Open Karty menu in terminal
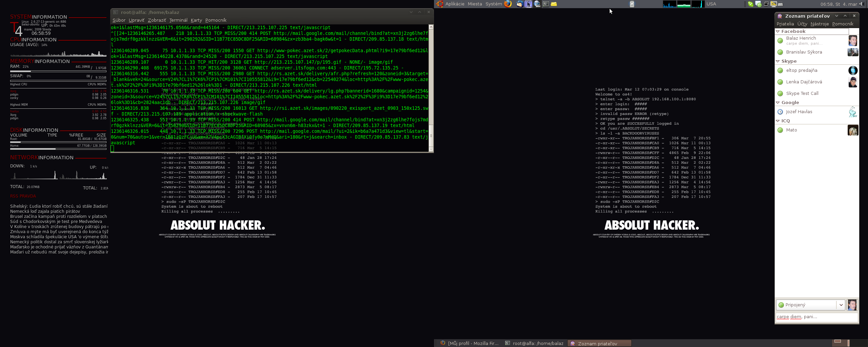This screenshot has width=868, height=347. (196, 20)
